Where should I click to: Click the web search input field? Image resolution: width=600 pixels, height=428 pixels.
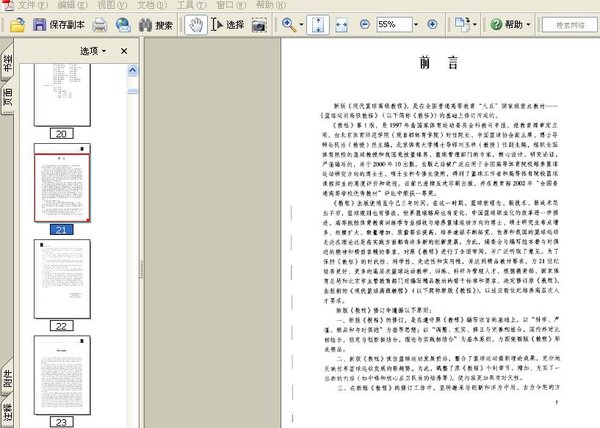(x=570, y=25)
